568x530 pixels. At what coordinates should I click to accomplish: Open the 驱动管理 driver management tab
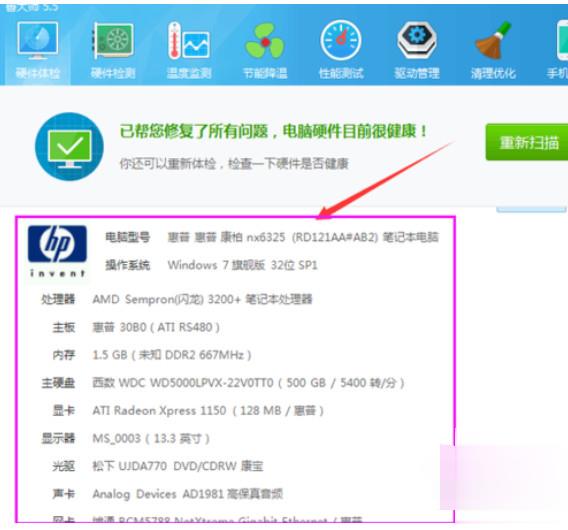coord(417,50)
